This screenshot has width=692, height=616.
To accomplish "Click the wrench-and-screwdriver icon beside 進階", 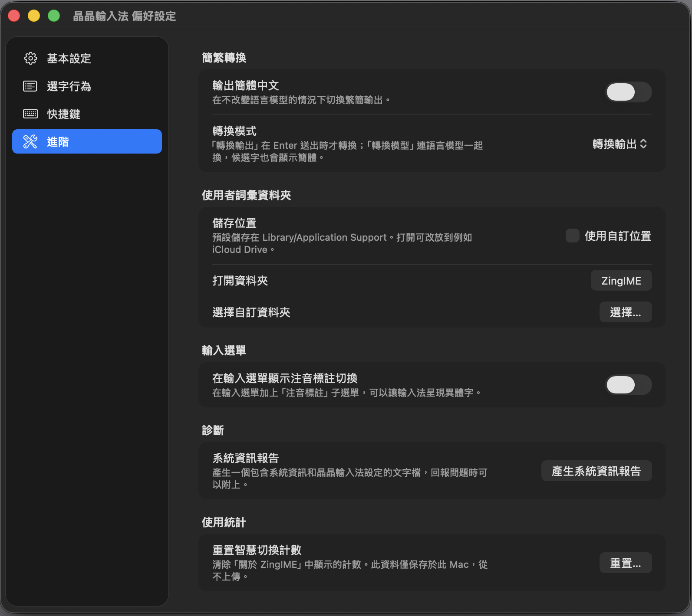I will (x=30, y=141).
